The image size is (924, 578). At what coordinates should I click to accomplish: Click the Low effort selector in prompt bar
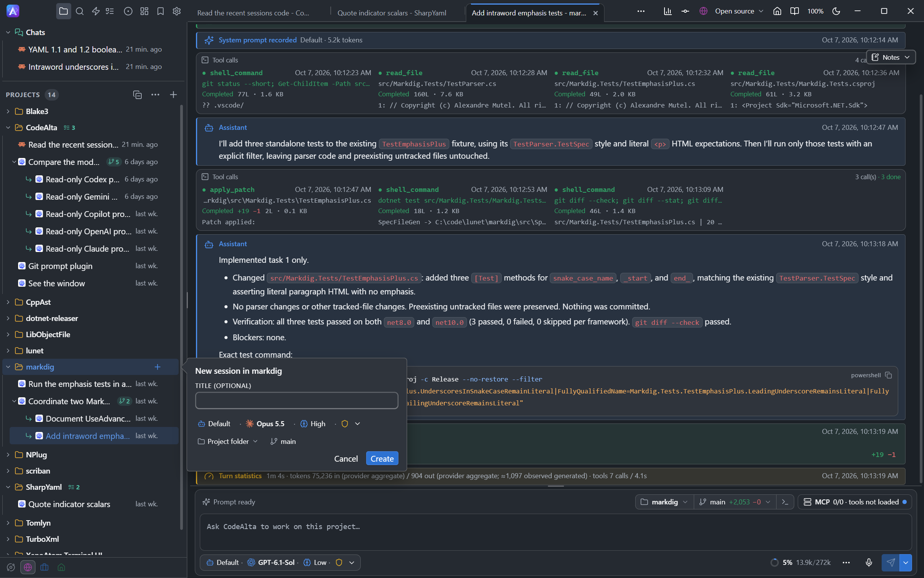(316, 563)
